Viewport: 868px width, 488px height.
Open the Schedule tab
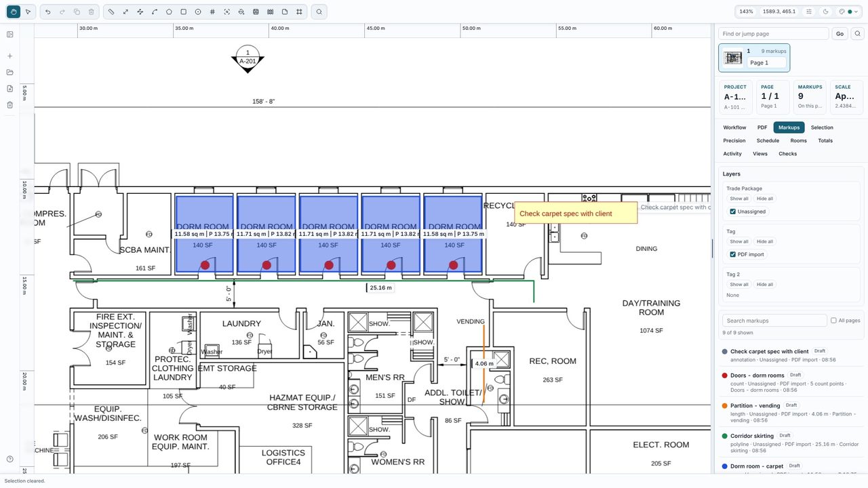tap(768, 140)
